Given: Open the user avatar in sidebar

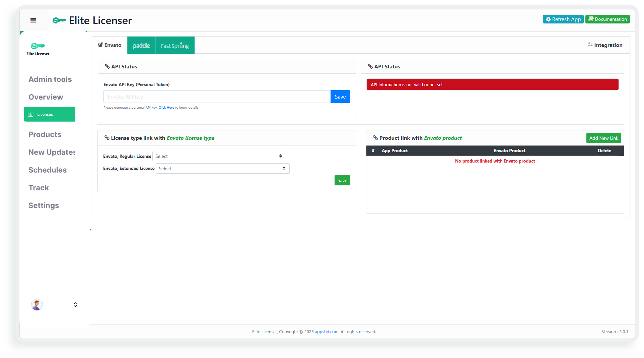Looking at the screenshot, I should click(37, 305).
